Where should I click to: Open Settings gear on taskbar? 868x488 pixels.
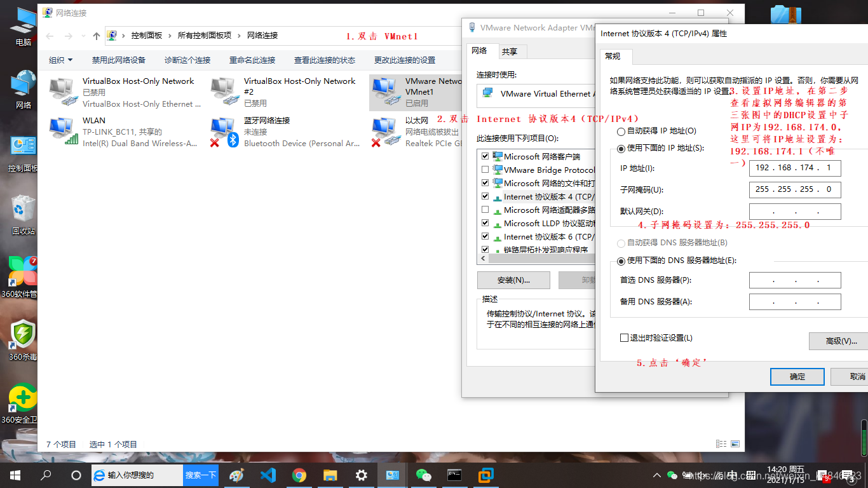pos(361,475)
